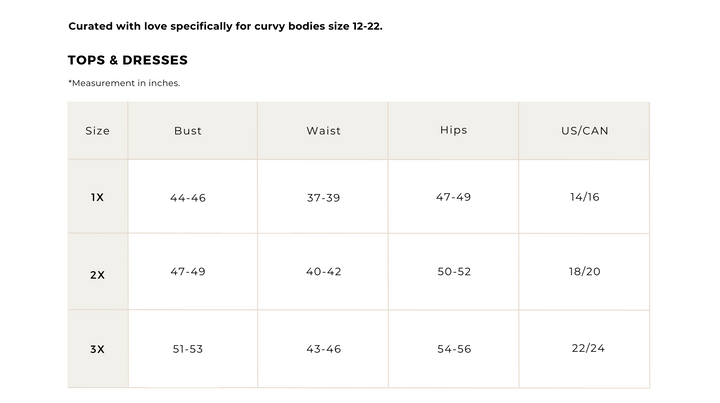Click the 44-46 bust measurement cell
The height and width of the screenshot is (403, 720).
[x=188, y=198]
